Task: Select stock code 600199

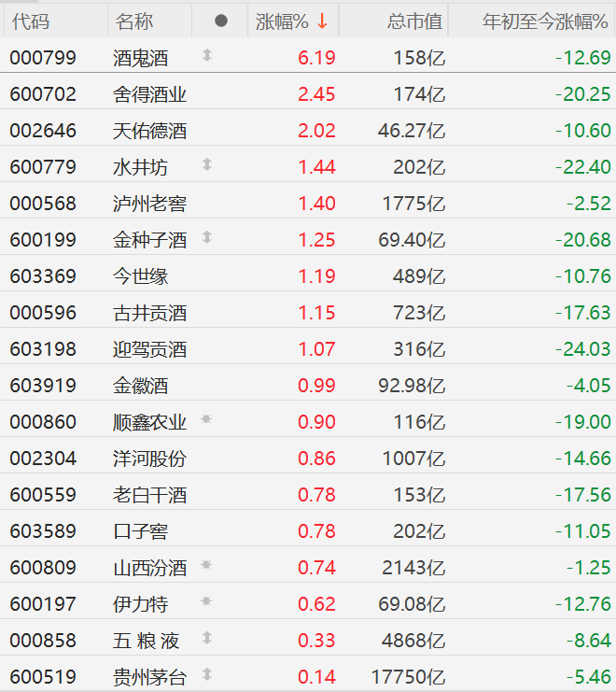Action: click(x=43, y=240)
